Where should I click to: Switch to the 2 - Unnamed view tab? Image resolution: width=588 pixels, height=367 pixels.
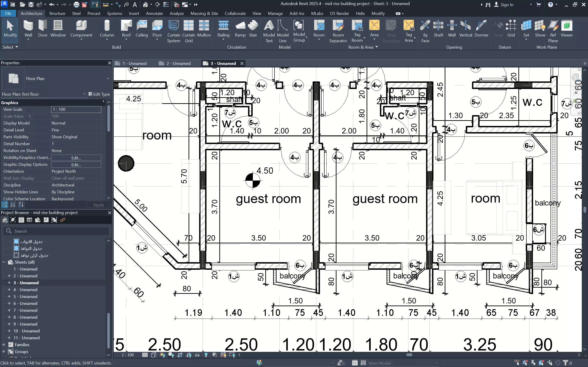pos(178,63)
